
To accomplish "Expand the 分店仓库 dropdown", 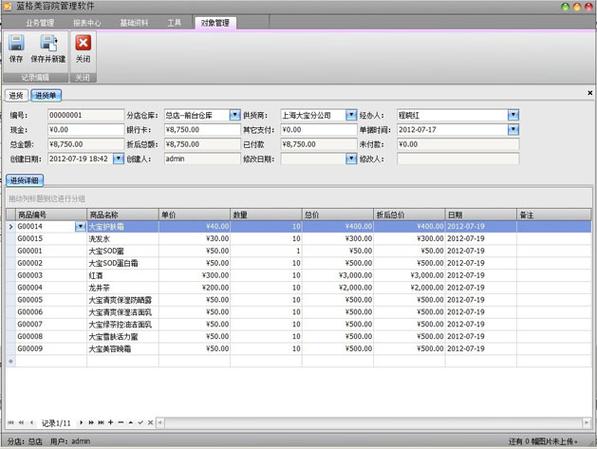I will click(x=235, y=115).
